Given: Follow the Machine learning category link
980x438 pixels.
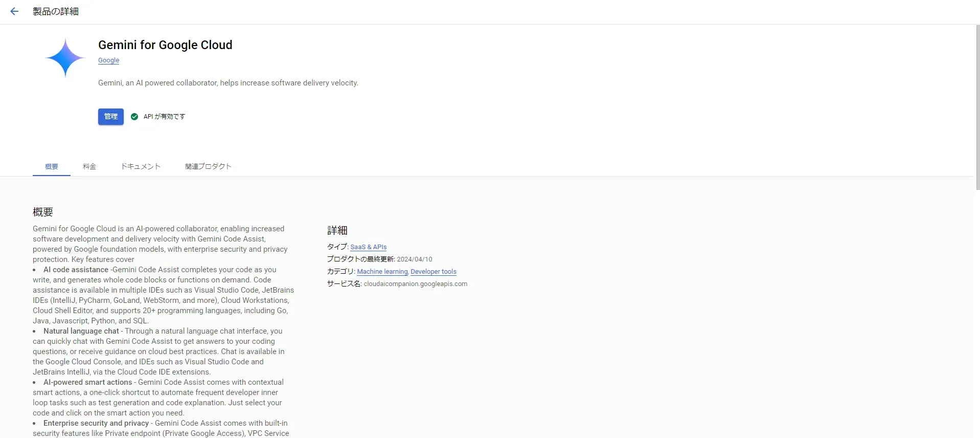Looking at the screenshot, I should point(382,272).
